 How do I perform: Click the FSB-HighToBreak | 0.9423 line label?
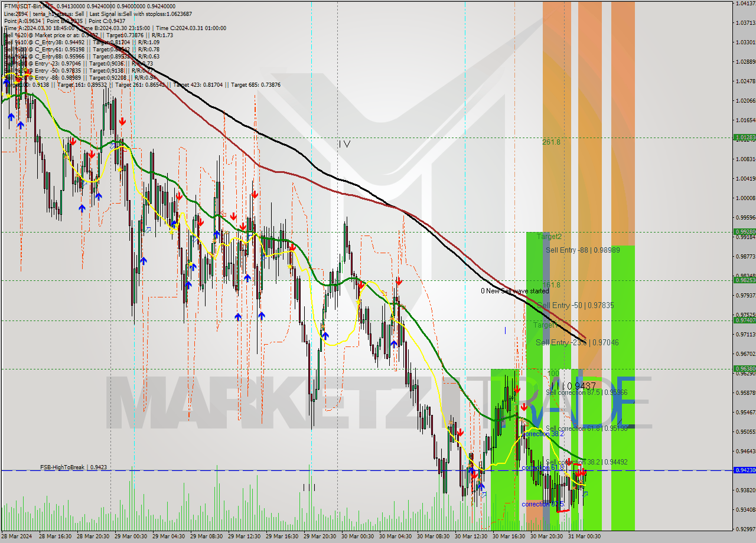(73, 467)
